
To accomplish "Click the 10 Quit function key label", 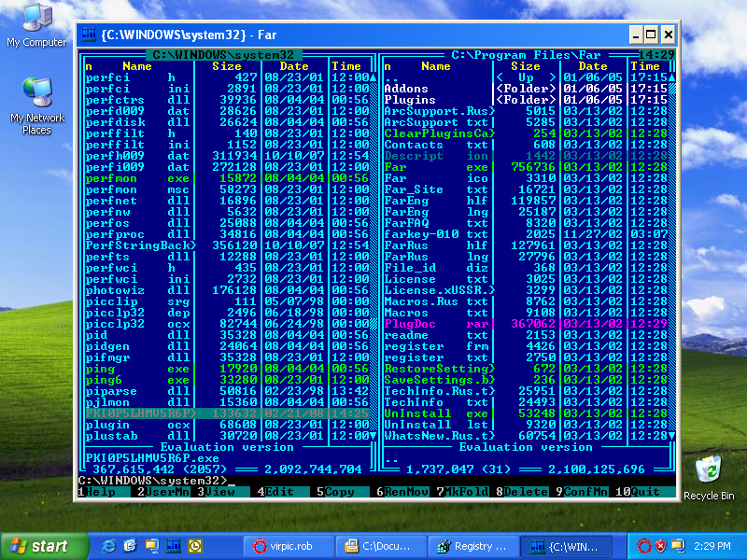I will pyautogui.click(x=644, y=492).
